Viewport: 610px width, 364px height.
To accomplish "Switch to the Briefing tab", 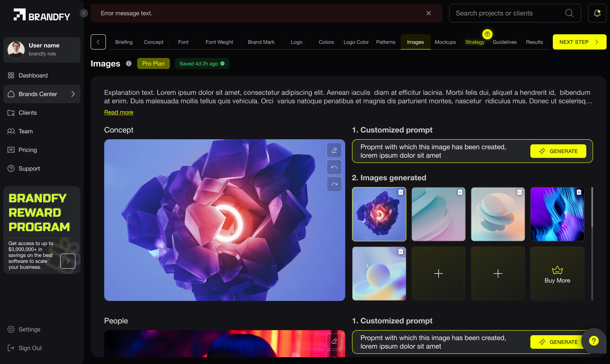I will pos(124,42).
